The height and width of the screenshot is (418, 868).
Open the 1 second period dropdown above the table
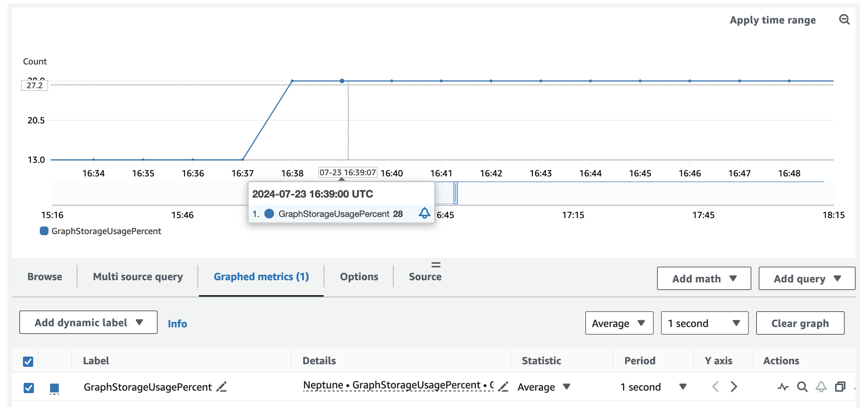pyautogui.click(x=704, y=323)
